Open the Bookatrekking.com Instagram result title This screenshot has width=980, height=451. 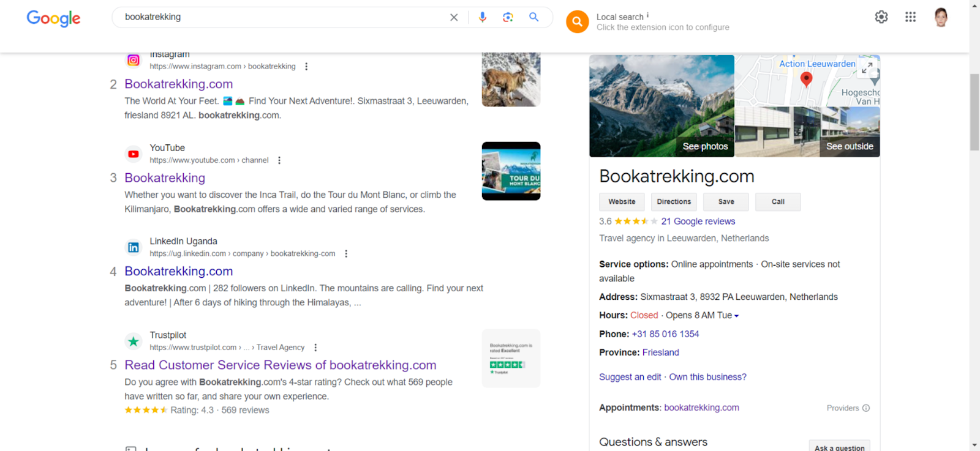[179, 84]
